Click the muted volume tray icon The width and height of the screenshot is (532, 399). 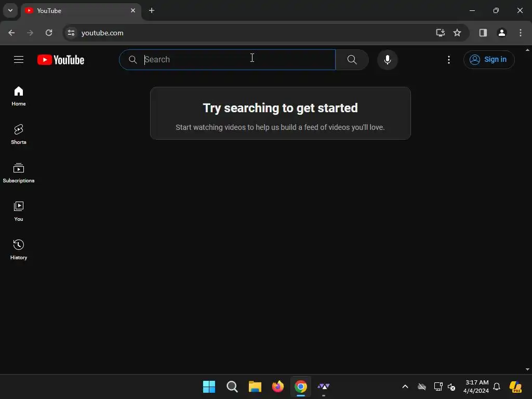(451, 387)
